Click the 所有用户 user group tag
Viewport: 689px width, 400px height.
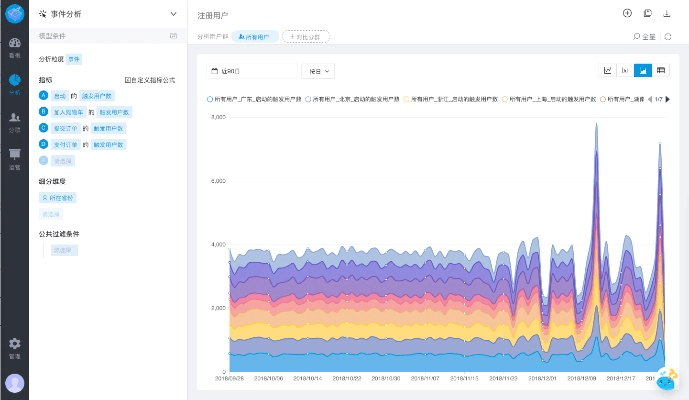255,36
